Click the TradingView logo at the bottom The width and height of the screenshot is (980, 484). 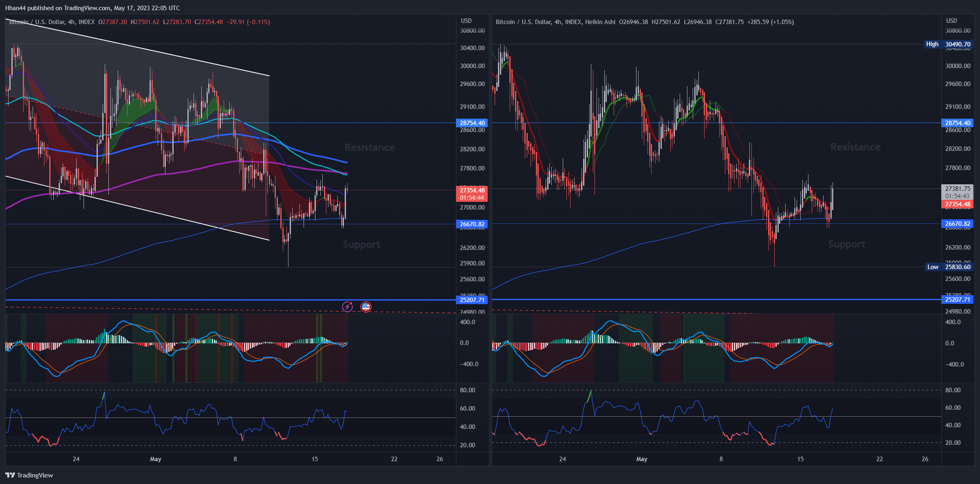point(29,475)
